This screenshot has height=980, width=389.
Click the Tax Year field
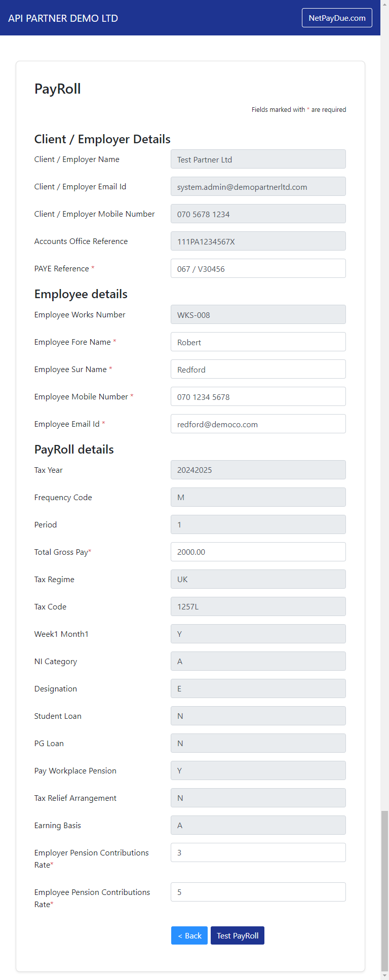click(x=258, y=470)
